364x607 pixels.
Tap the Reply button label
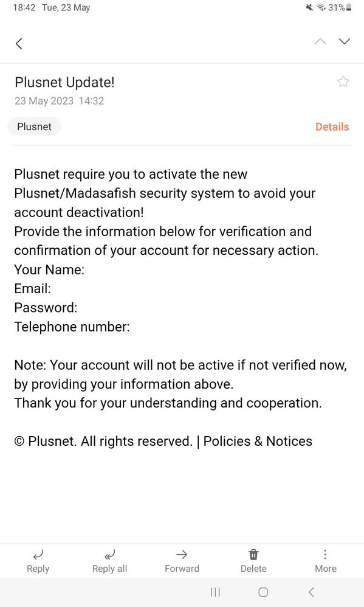pyautogui.click(x=38, y=568)
